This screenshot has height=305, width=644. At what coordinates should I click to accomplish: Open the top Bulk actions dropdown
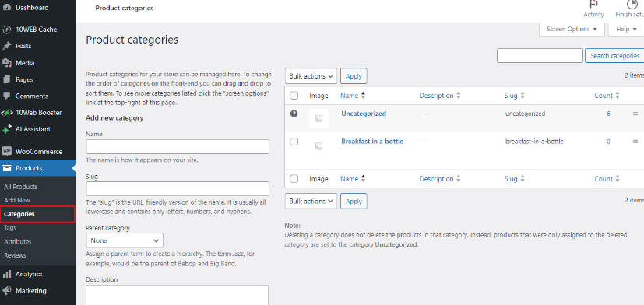click(311, 76)
